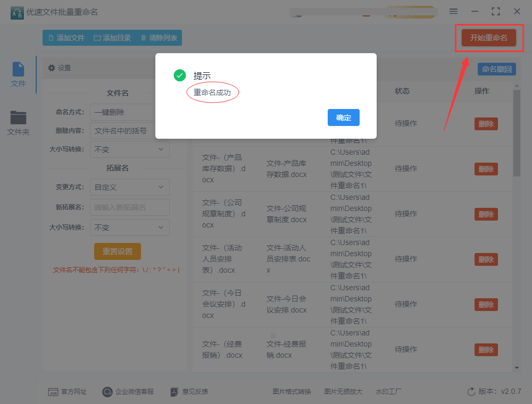This screenshot has height=404, width=532.
Task: Select new name 文件-活动人员安排表.docx
Action: click(x=288, y=259)
